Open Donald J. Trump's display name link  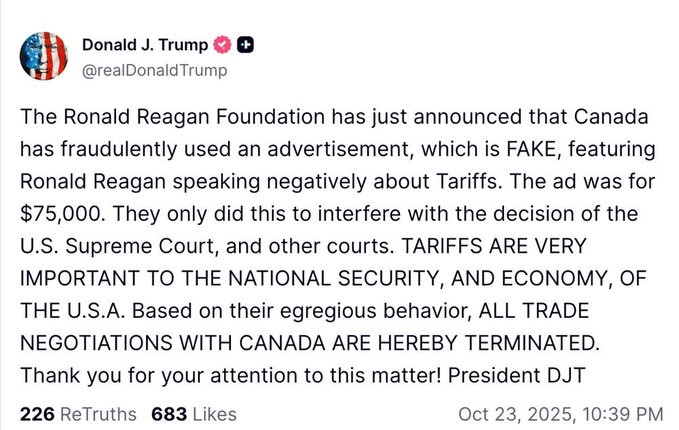pos(144,45)
